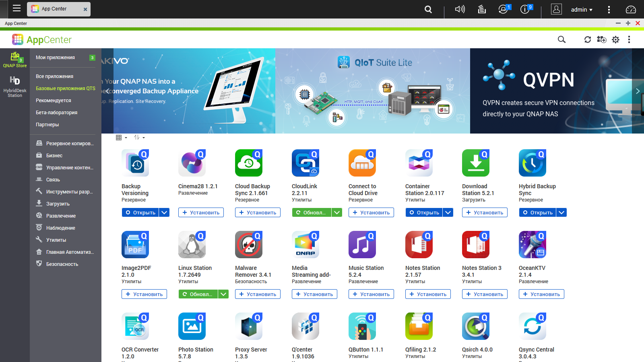This screenshot has height=362, width=644.
Task: Refresh the AppCenter list
Action: [x=588, y=39]
